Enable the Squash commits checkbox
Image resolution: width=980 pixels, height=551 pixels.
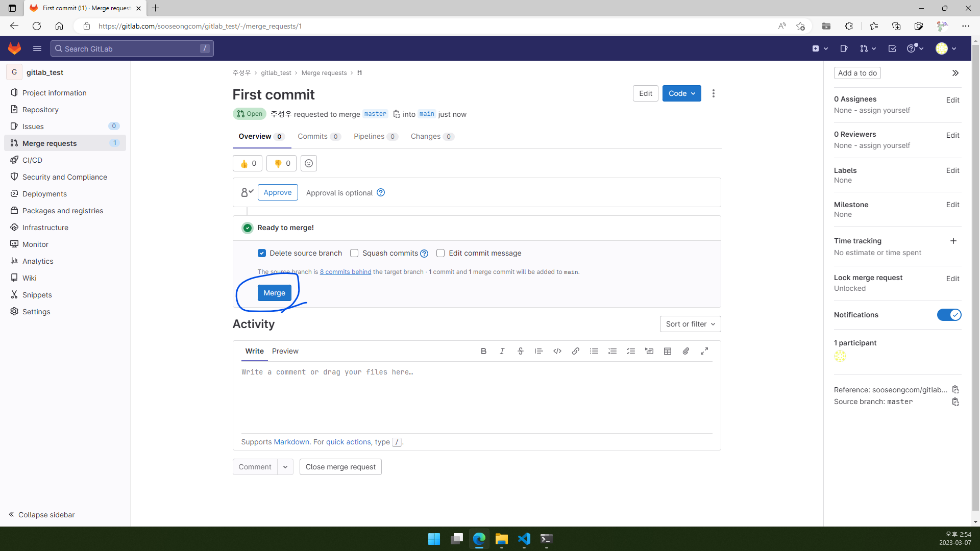tap(355, 253)
